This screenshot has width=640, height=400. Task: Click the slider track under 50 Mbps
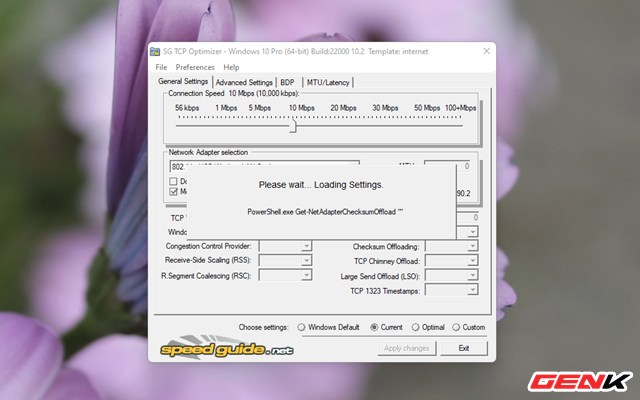click(x=427, y=126)
